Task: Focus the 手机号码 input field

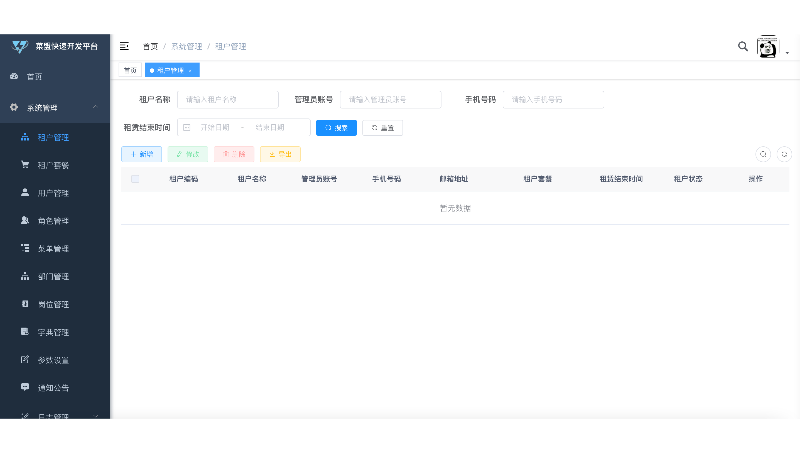Action: point(554,99)
